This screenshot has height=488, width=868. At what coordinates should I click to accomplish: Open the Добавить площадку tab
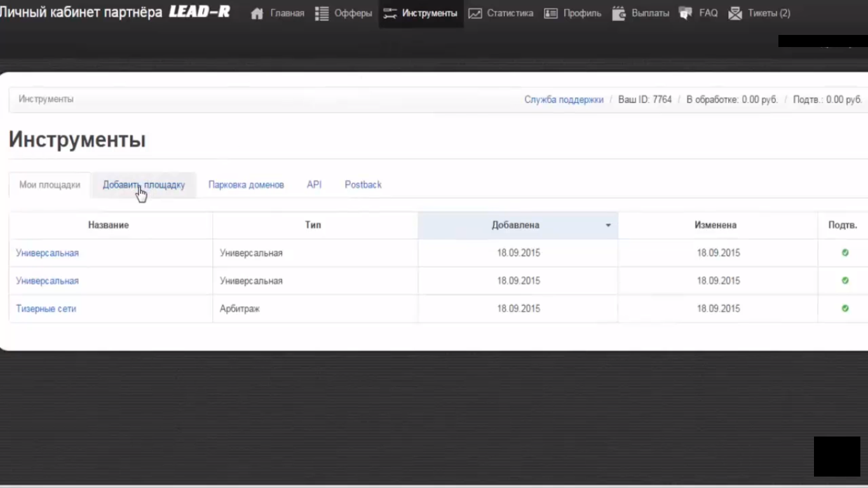click(144, 185)
